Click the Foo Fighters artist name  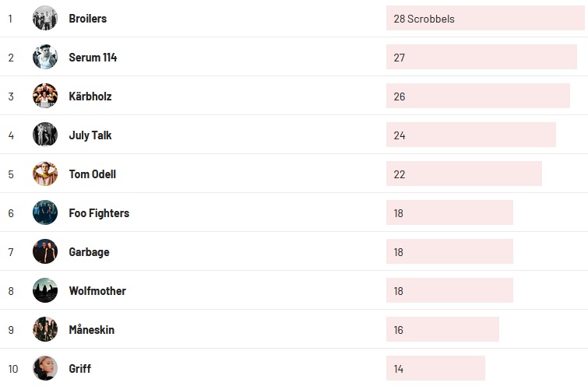coord(99,213)
